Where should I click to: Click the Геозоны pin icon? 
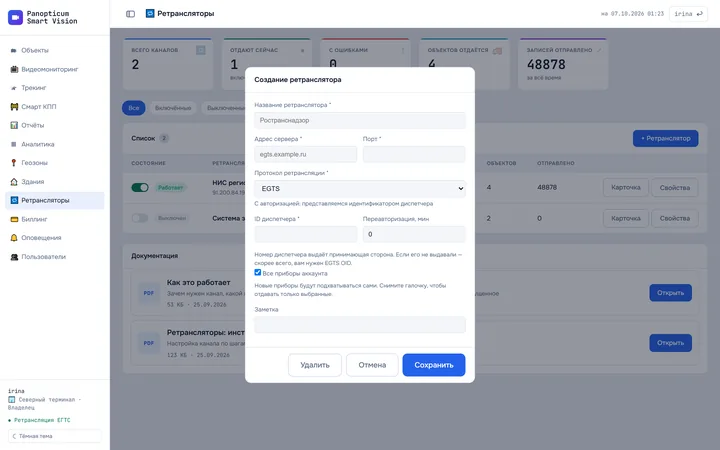14,163
